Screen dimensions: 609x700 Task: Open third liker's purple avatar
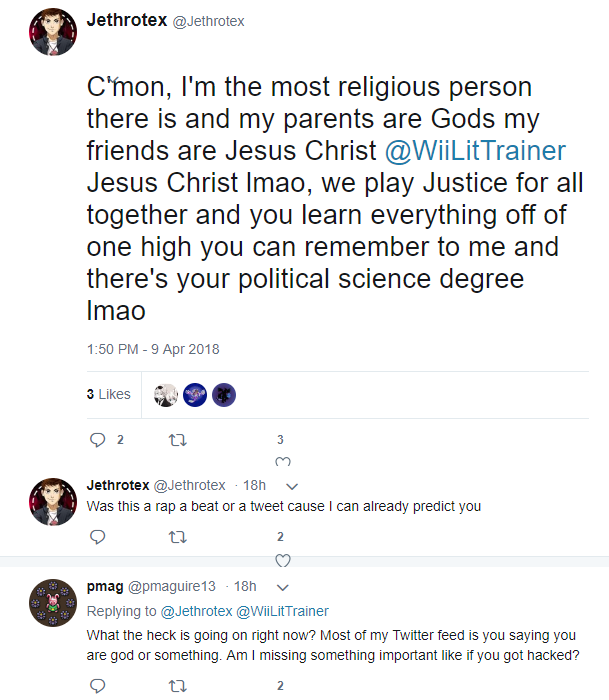pyautogui.click(x=224, y=395)
